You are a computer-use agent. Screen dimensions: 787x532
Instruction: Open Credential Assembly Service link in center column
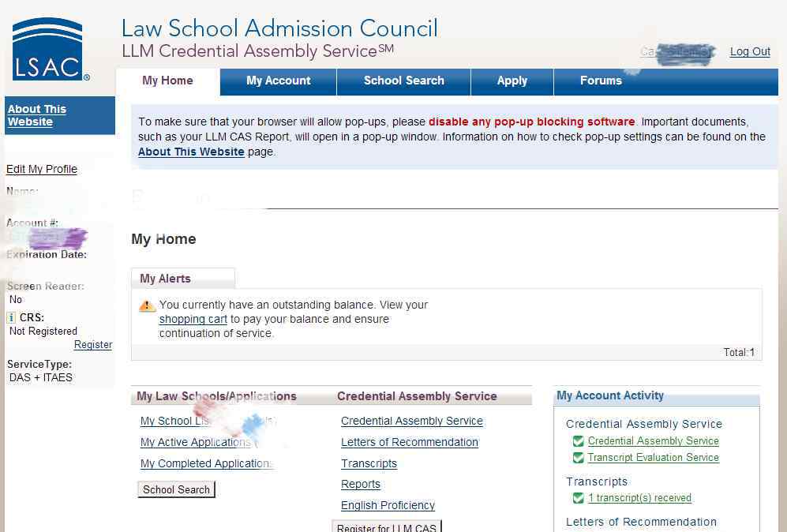tap(412, 421)
